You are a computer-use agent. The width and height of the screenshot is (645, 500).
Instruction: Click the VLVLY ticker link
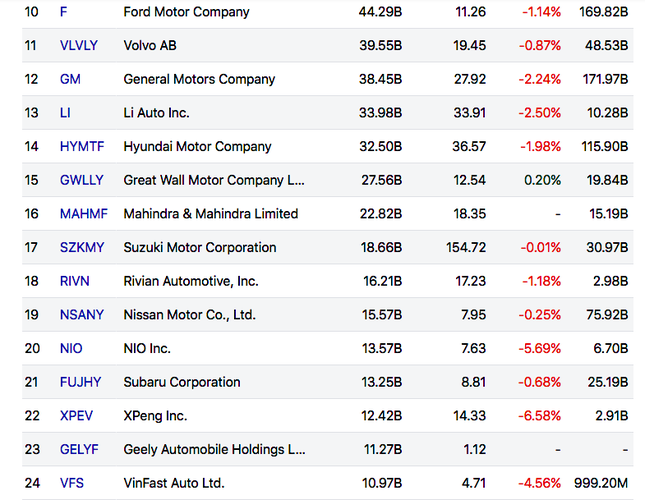79,46
